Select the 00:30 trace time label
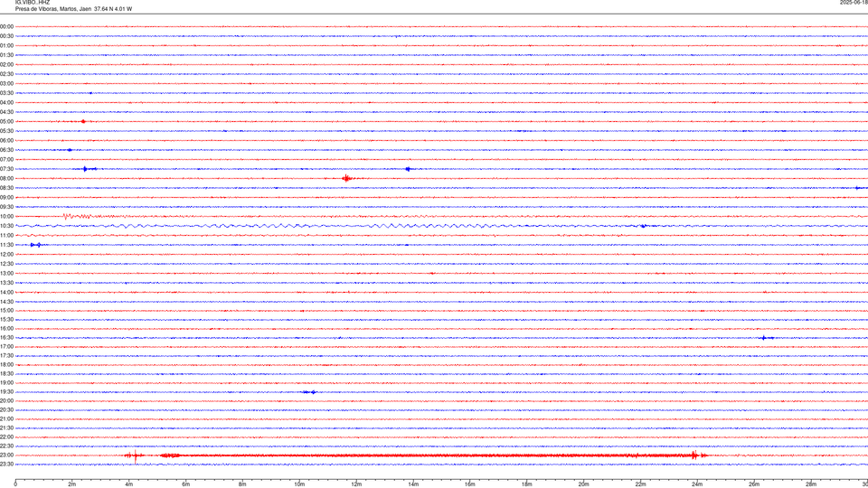 pyautogui.click(x=6, y=36)
